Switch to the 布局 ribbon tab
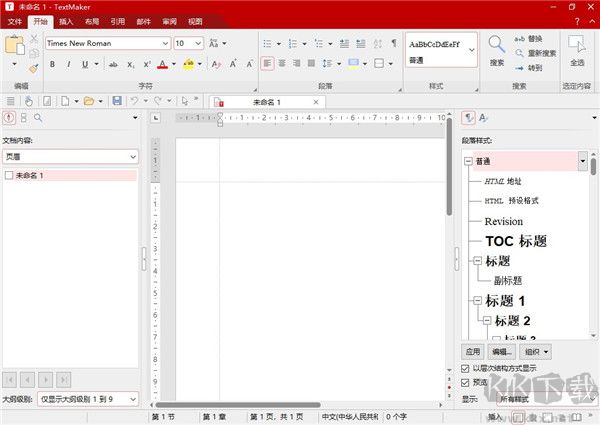600x425 pixels. (x=92, y=22)
